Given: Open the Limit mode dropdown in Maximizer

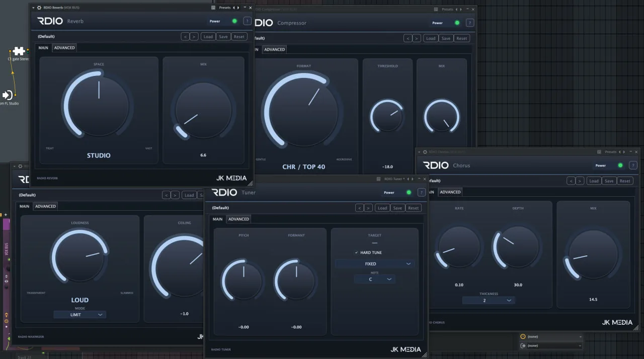Looking at the screenshot, I should (80, 314).
